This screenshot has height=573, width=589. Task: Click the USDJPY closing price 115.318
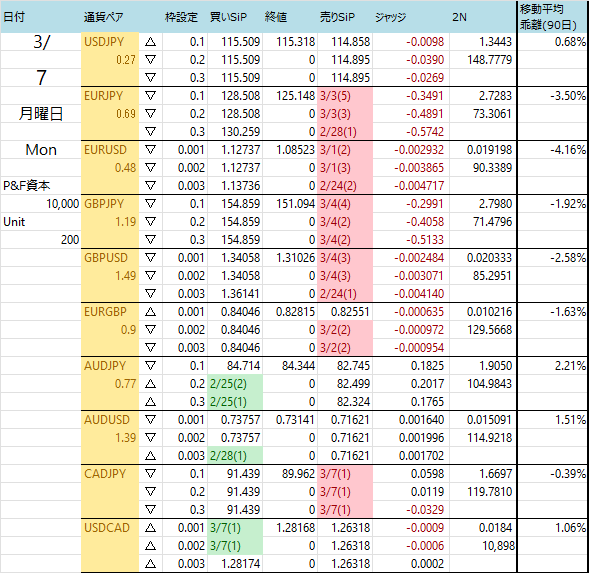click(296, 42)
